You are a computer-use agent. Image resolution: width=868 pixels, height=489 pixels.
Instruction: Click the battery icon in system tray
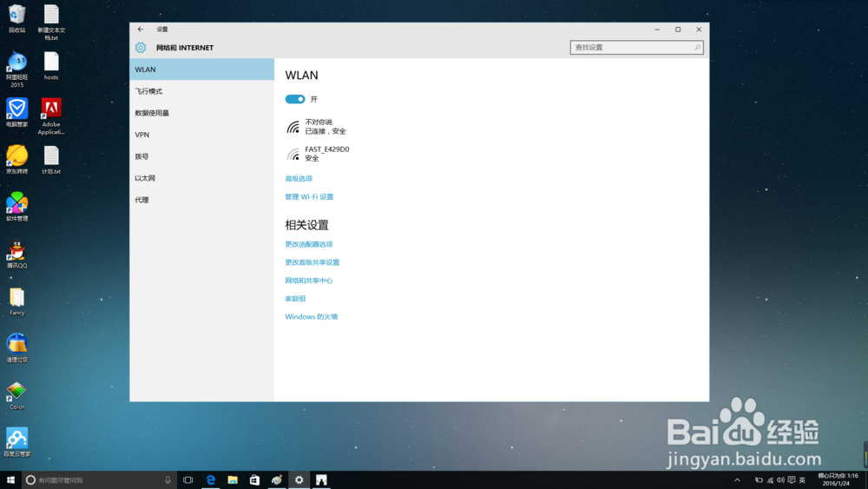tap(759, 480)
